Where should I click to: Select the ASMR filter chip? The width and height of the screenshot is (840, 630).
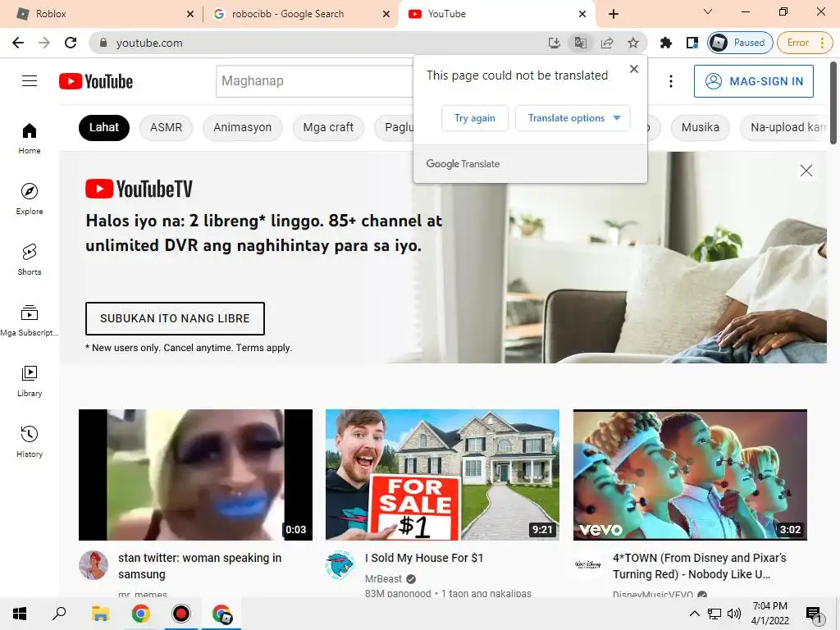[x=166, y=127]
